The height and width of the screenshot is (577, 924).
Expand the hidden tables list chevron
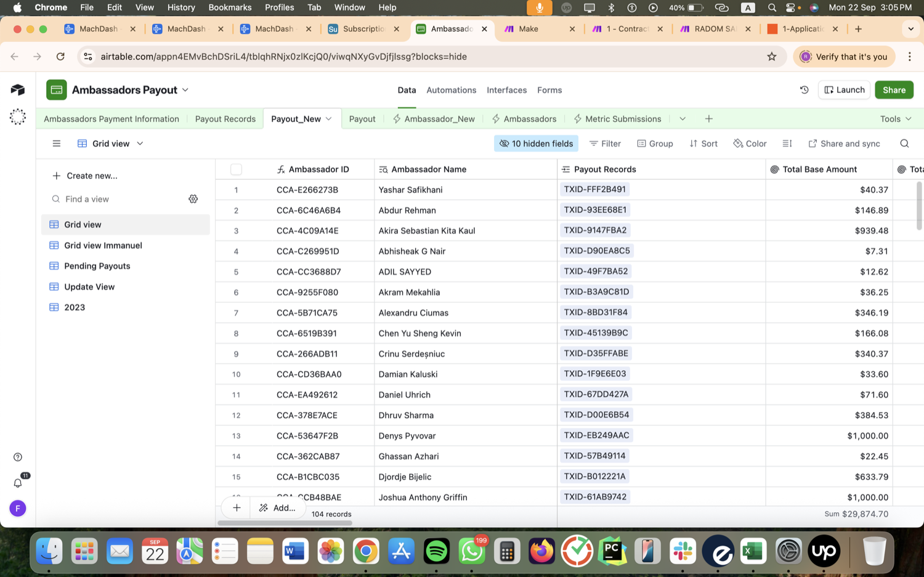pyautogui.click(x=683, y=119)
